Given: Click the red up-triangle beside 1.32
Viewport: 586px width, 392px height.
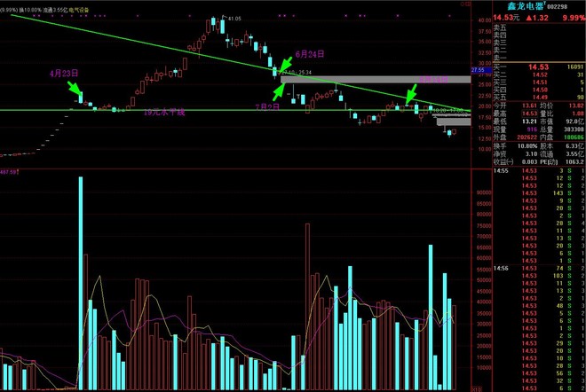Looking at the screenshot, I should 529,18.
